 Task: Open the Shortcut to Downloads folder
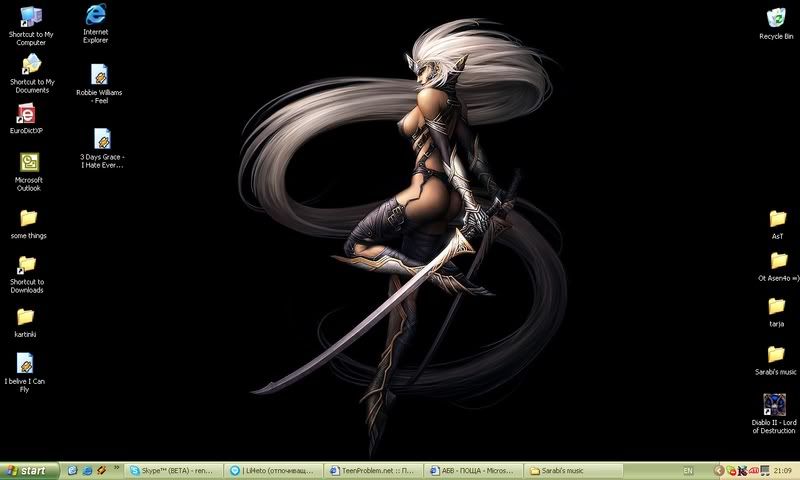[x=27, y=265]
